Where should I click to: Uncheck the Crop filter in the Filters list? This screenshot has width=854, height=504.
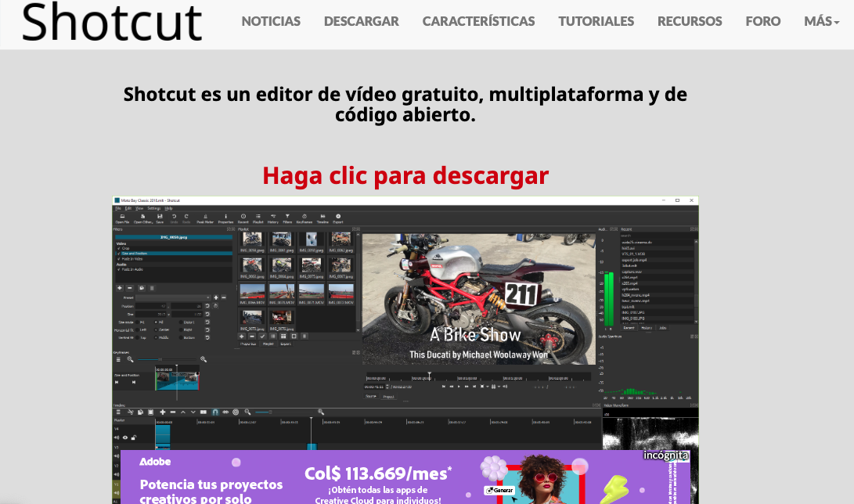[x=117, y=248]
